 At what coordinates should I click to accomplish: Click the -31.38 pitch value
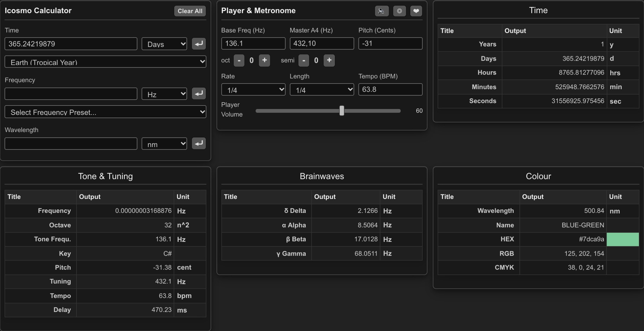pyautogui.click(x=162, y=267)
